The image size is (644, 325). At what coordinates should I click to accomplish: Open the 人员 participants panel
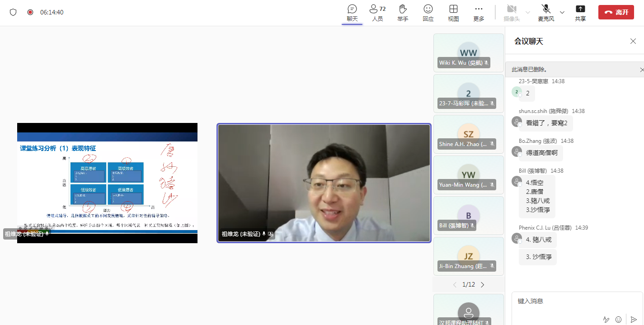(x=377, y=13)
